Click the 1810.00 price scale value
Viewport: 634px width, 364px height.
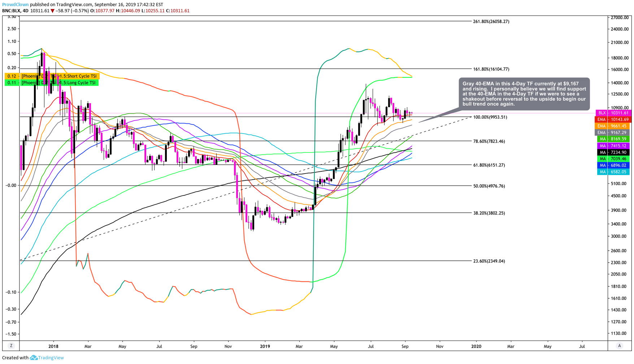click(x=618, y=286)
